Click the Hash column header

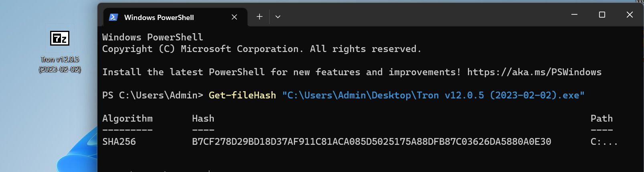(203, 118)
